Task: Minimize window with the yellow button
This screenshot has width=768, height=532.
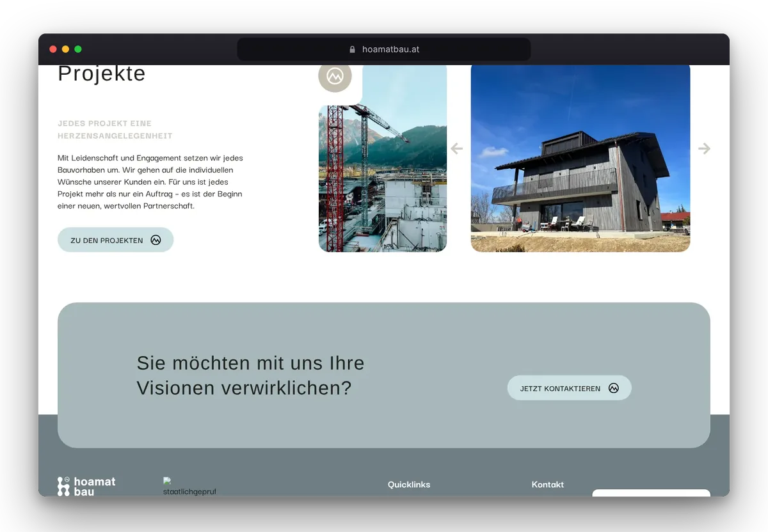Action: pos(65,49)
